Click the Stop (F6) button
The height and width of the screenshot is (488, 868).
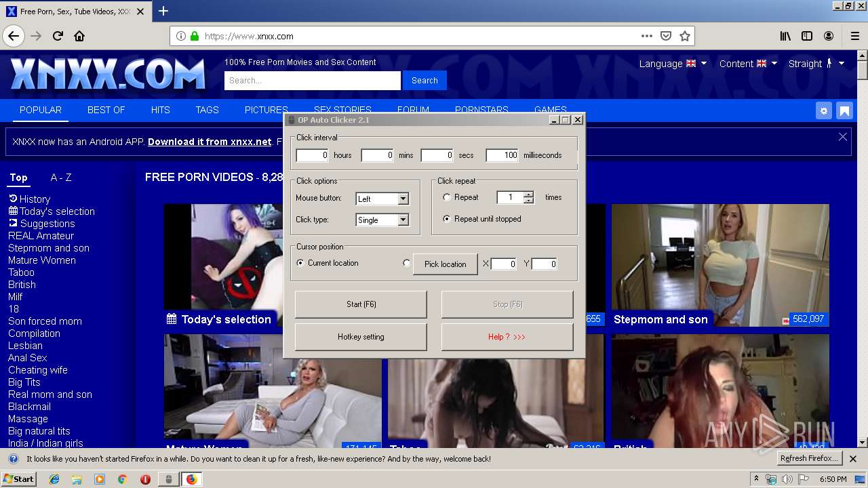point(507,304)
